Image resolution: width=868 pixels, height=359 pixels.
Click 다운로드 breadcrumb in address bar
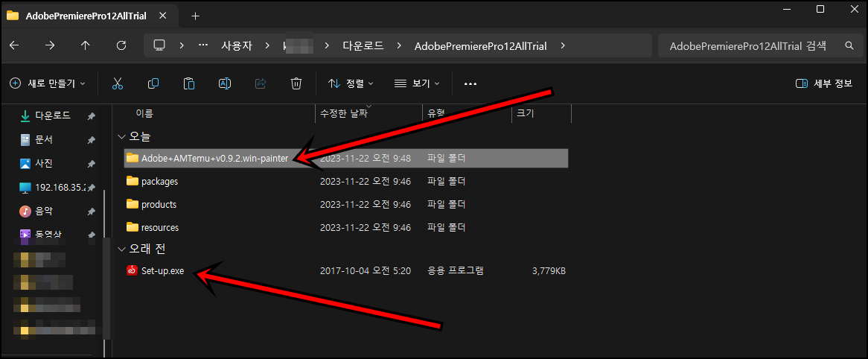tap(363, 46)
